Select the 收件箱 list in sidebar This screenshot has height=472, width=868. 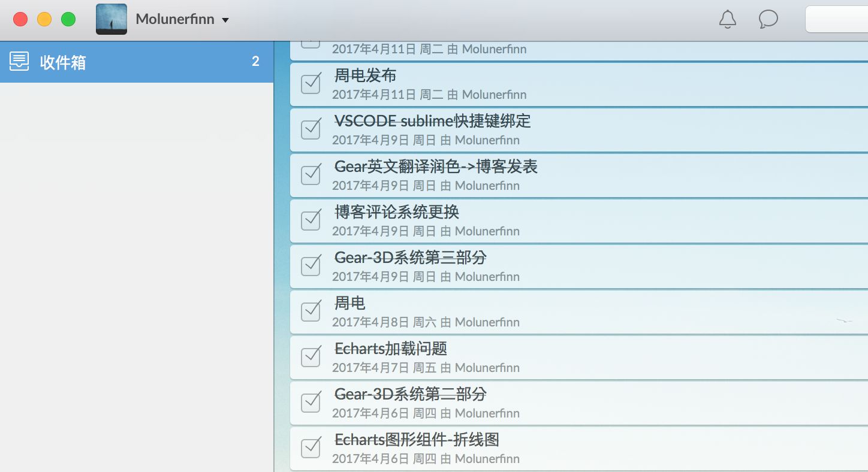click(x=137, y=62)
